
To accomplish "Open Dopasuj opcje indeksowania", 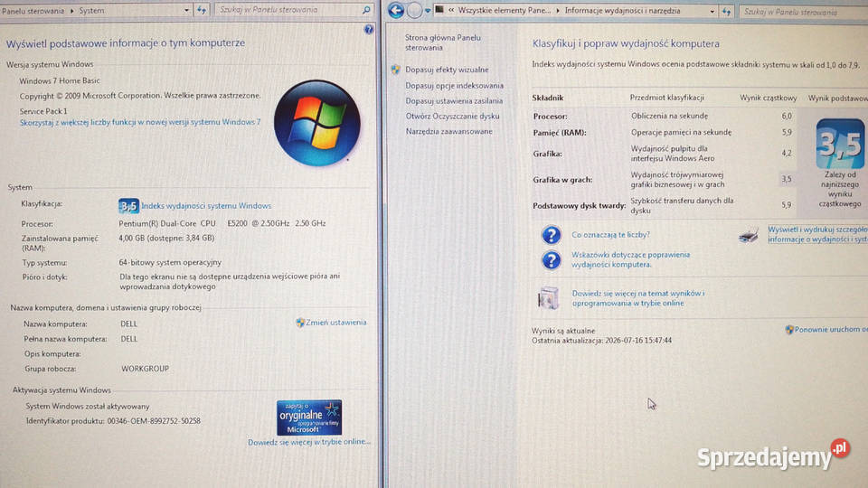I will 455,86.
